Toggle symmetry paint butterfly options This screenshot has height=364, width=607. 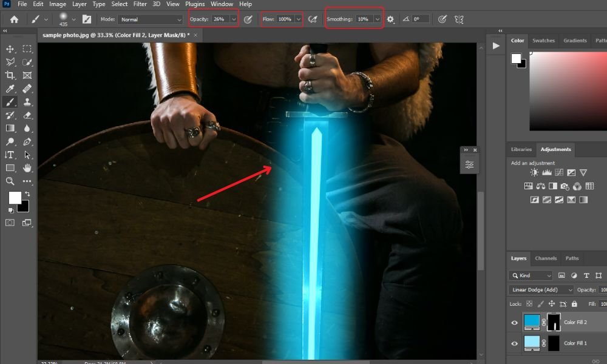coord(459,19)
